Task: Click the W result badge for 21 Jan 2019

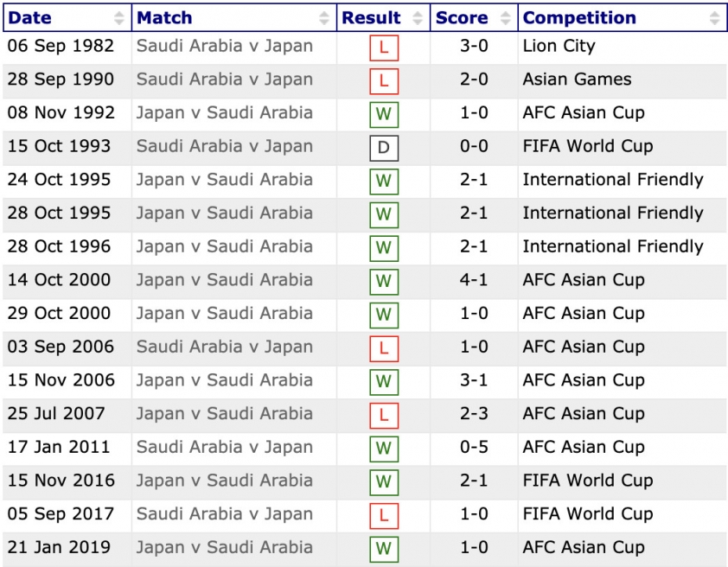Action: coord(384,549)
